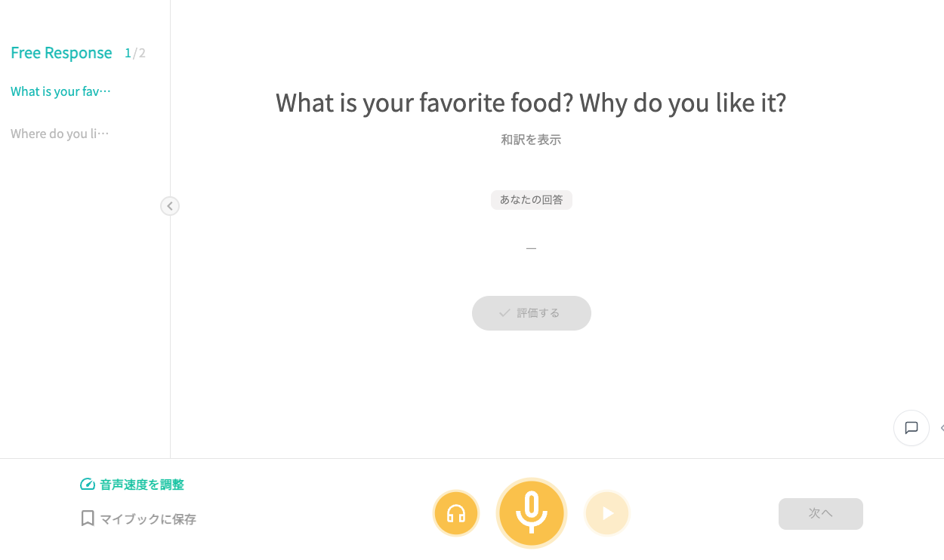Go to the next question with 次へ

[820, 513]
